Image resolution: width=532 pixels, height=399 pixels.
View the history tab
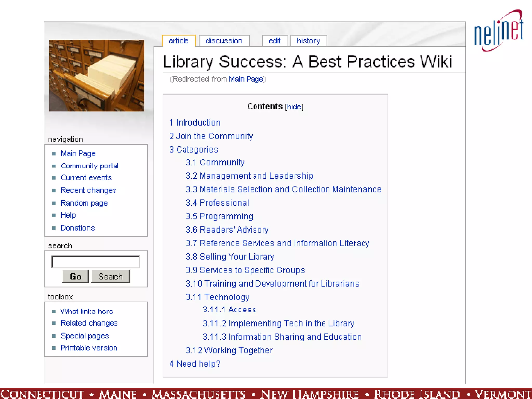[308, 41]
